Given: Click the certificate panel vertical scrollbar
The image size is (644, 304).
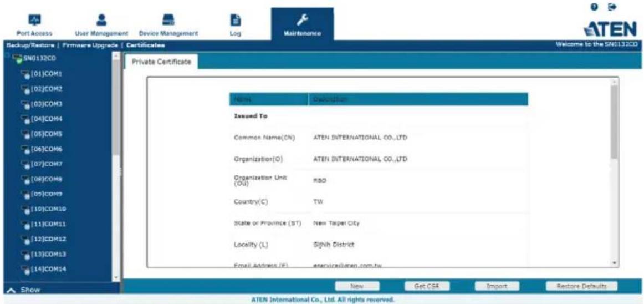Looking at the screenshot, I should [615, 122].
